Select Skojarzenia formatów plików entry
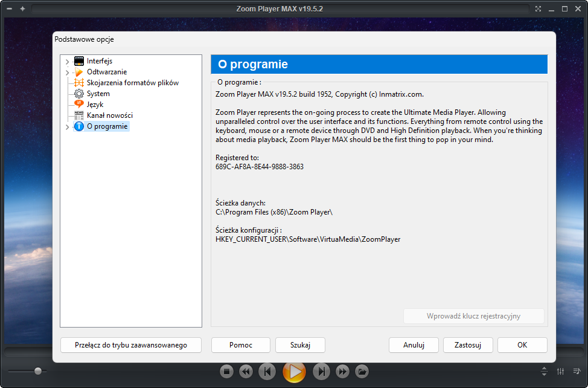The width and height of the screenshot is (588, 388). click(x=133, y=83)
